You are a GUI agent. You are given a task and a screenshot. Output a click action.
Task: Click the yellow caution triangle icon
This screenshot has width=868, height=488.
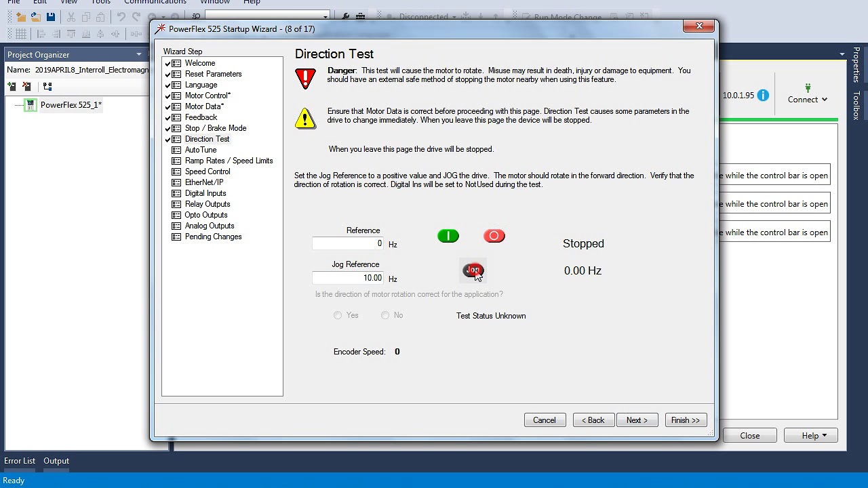pos(305,119)
